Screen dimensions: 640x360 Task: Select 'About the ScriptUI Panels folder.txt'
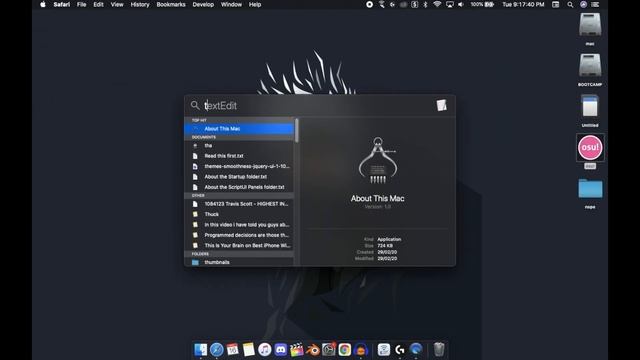[x=239, y=187]
